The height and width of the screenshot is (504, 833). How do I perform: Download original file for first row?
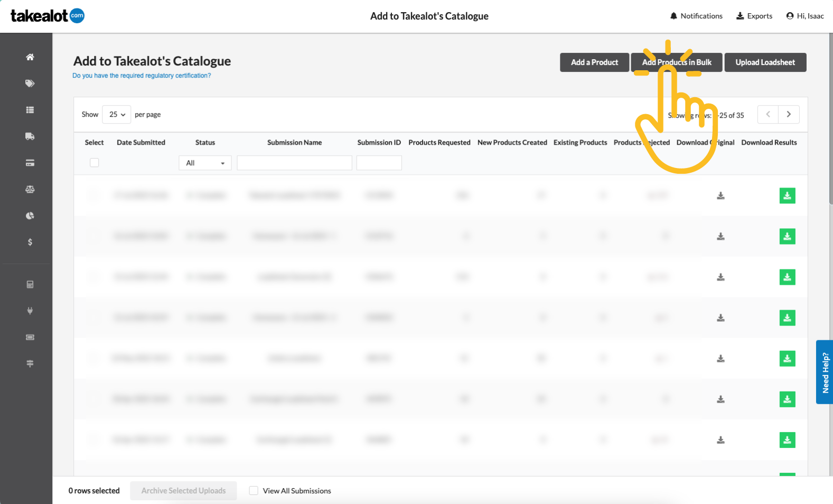click(x=720, y=195)
